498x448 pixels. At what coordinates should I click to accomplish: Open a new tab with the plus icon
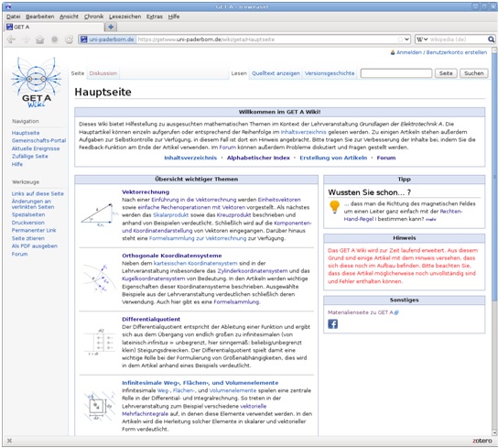(x=111, y=27)
